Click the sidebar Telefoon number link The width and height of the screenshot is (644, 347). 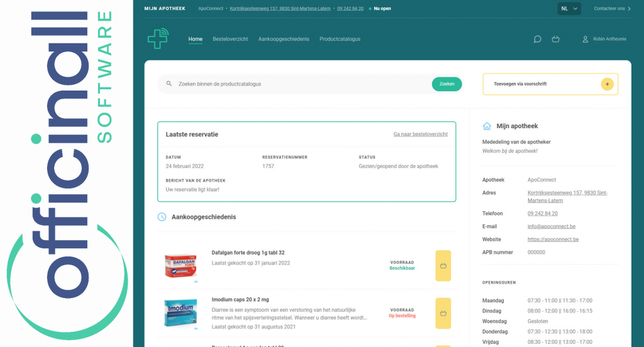[543, 214]
